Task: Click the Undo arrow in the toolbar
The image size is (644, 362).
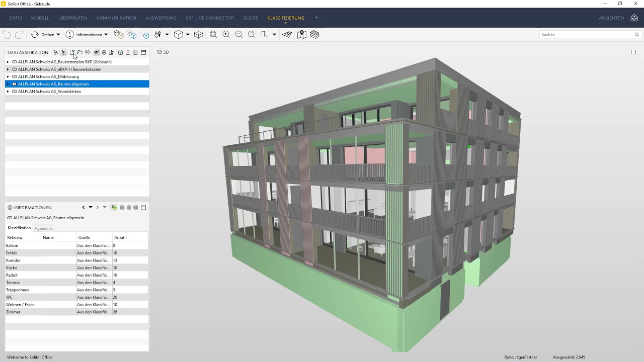Action: (7, 35)
